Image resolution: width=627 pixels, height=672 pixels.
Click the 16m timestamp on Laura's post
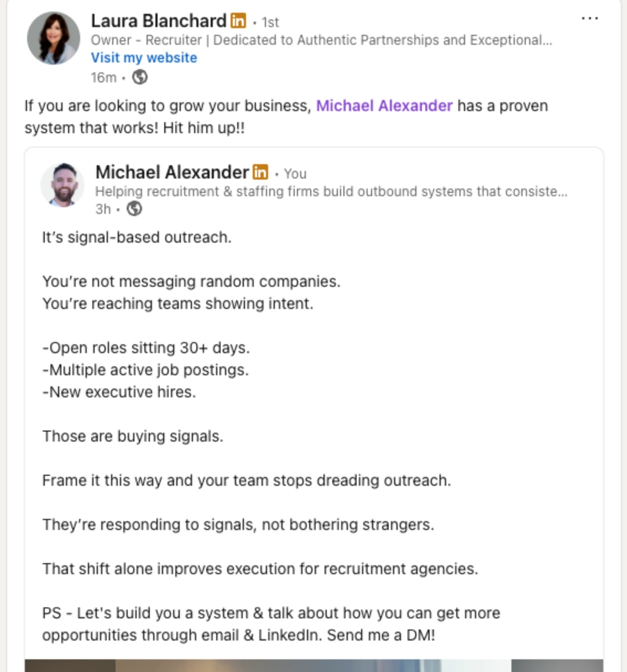[x=103, y=78]
